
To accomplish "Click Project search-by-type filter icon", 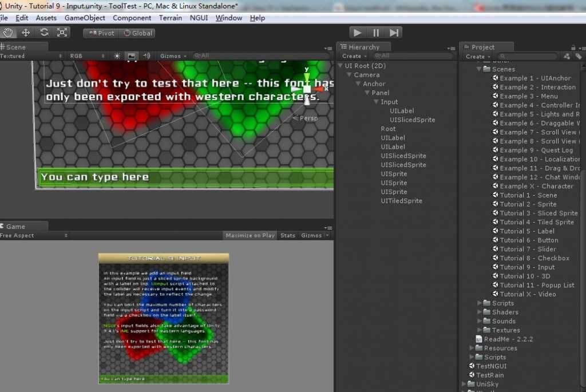I will point(567,57).
